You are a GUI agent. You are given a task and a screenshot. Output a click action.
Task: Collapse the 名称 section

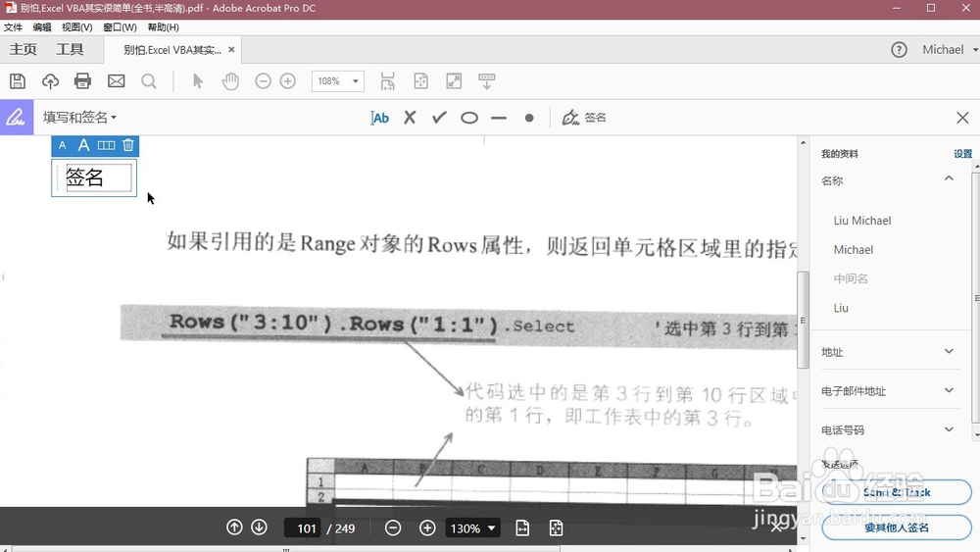tap(949, 178)
